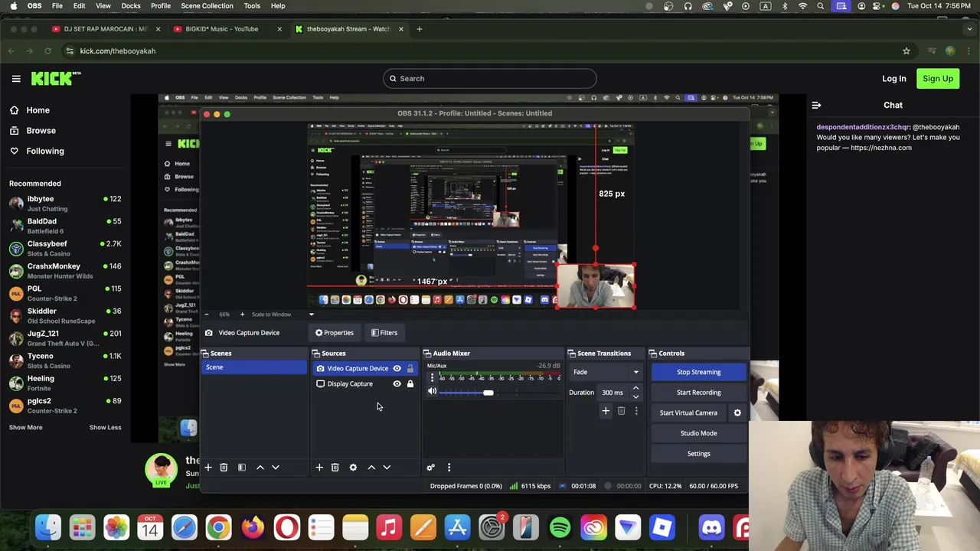This screenshot has height=551, width=980.
Task: Open Spotify from the Dock
Action: (x=560, y=527)
